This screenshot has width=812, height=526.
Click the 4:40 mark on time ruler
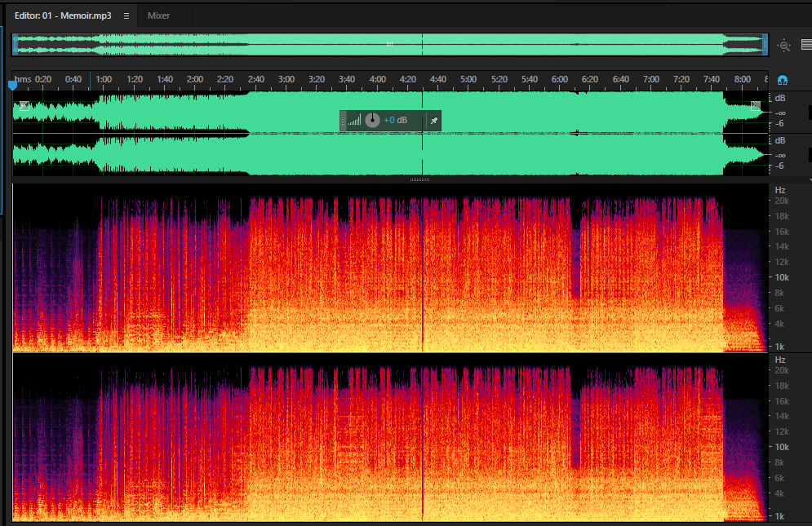click(437, 79)
